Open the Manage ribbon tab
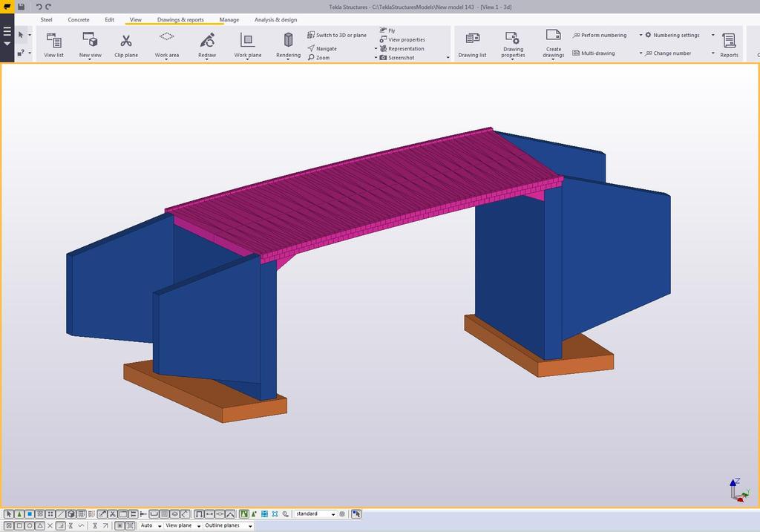 [229, 20]
